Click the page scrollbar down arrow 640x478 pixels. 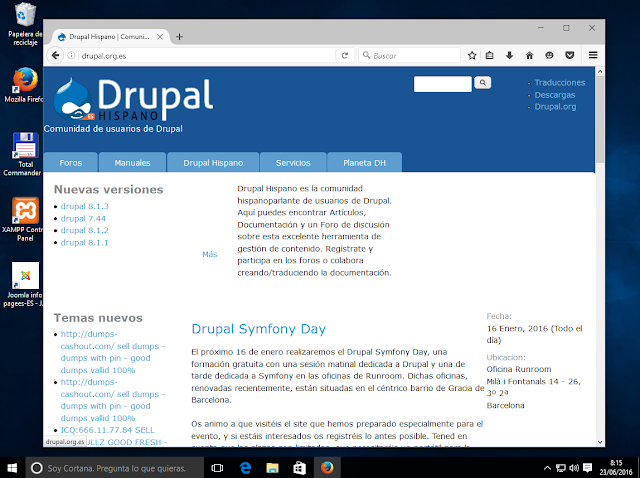[x=600, y=442]
